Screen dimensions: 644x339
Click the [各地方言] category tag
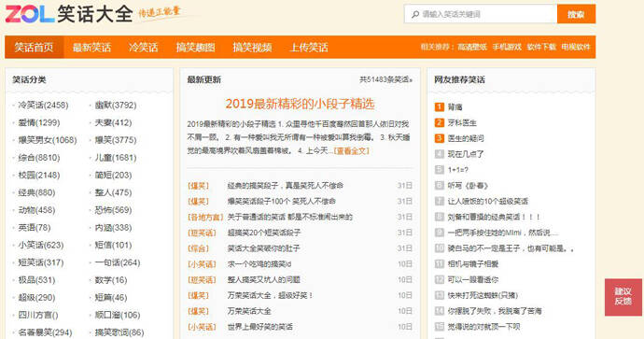(205, 217)
